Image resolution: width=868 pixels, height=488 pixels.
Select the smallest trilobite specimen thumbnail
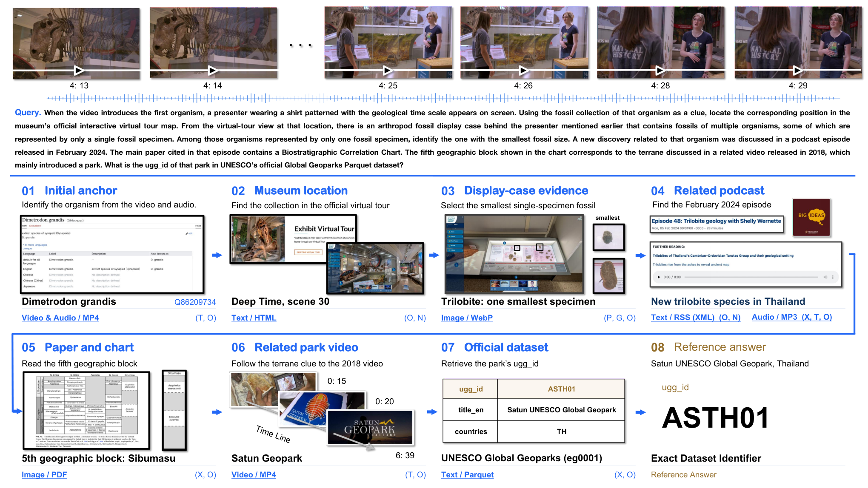[608, 237]
